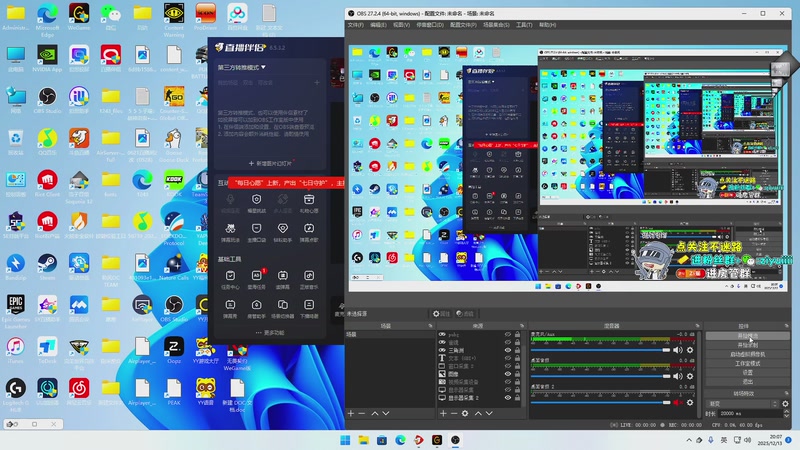Toggle lock on the 三角洲 source
This screenshot has width=800, height=450.
point(517,351)
